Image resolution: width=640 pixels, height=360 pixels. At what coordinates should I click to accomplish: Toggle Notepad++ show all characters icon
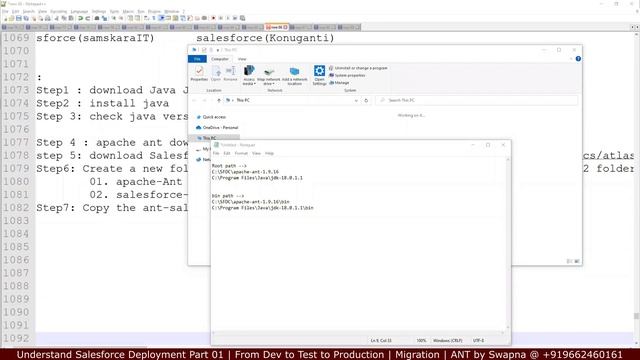[x=154, y=18]
